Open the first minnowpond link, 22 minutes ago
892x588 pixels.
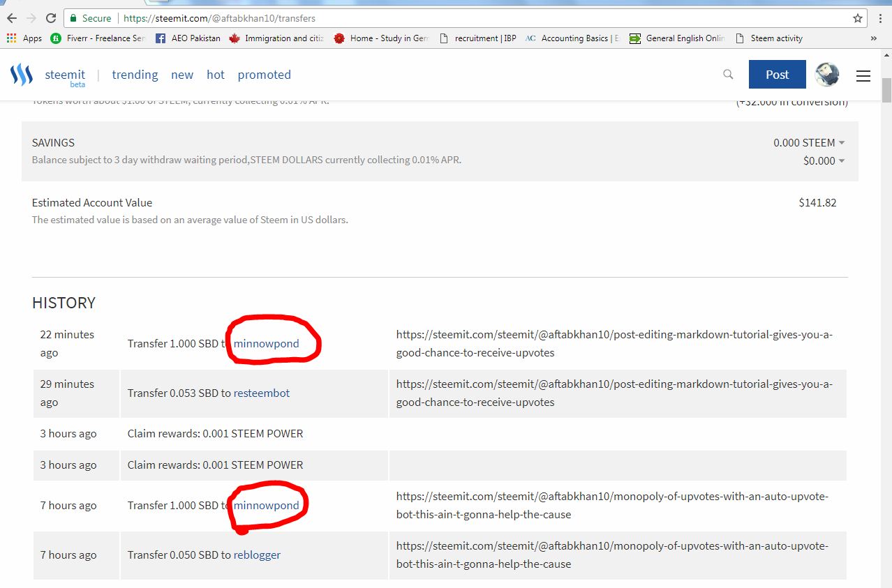pyautogui.click(x=266, y=343)
